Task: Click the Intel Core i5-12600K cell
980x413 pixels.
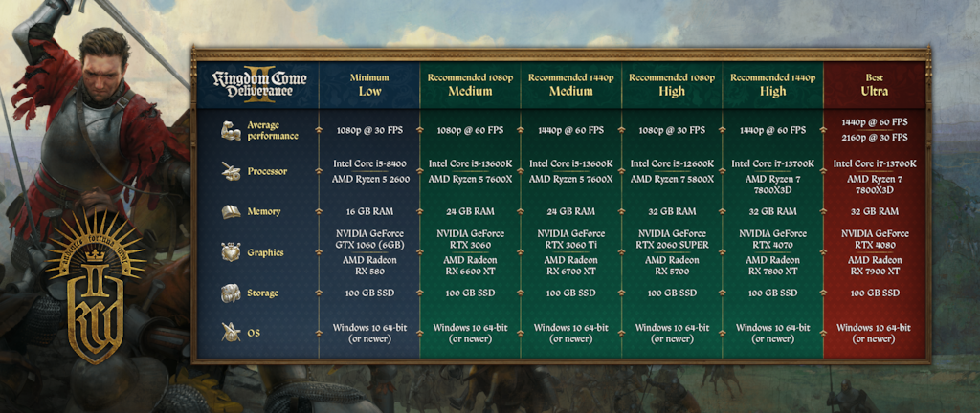Action: (x=672, y=164)
